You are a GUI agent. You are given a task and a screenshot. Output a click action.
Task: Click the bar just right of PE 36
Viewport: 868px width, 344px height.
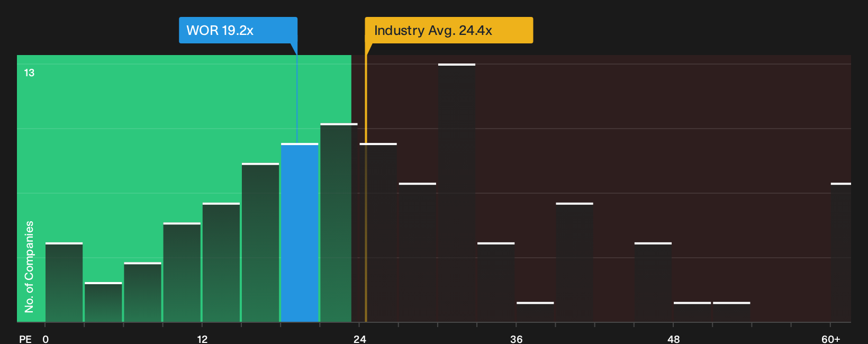tap(535, 312)
